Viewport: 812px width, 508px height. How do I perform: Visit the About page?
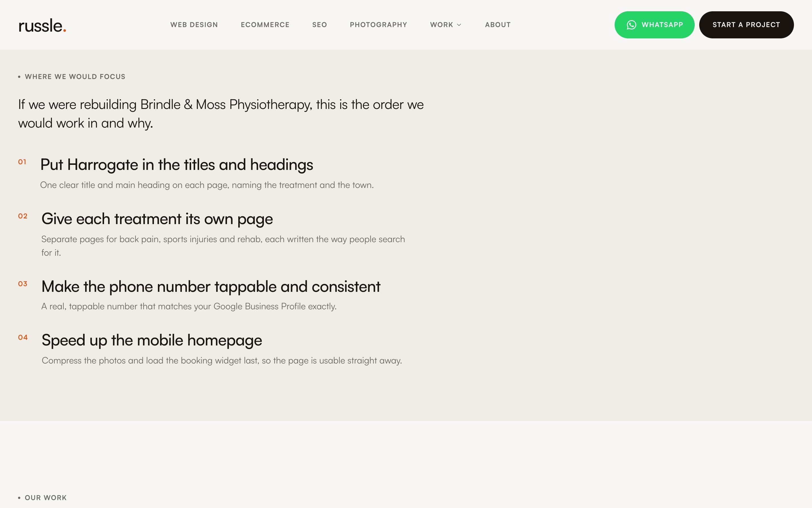point(498,25)
